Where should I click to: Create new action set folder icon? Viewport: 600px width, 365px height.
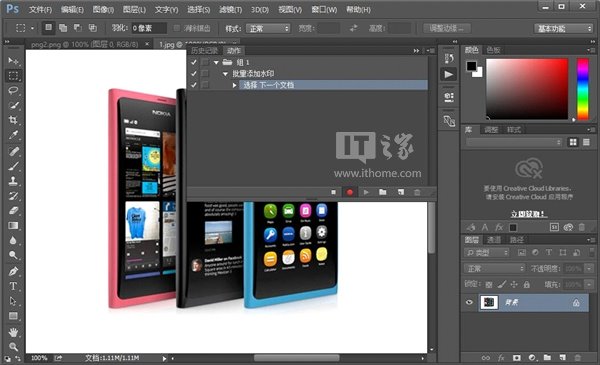383,192
